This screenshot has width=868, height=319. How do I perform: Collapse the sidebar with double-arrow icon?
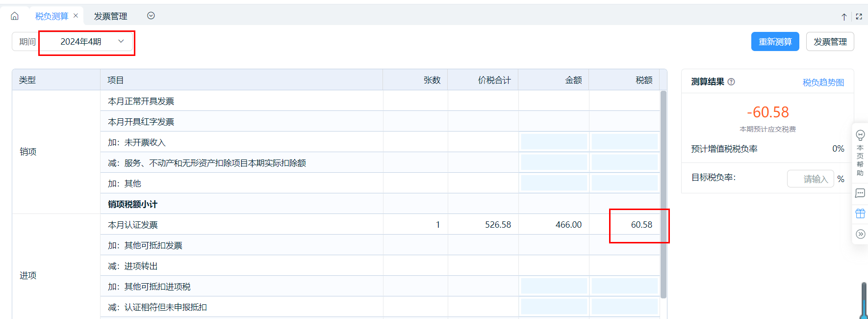click(x=860, y=234)
